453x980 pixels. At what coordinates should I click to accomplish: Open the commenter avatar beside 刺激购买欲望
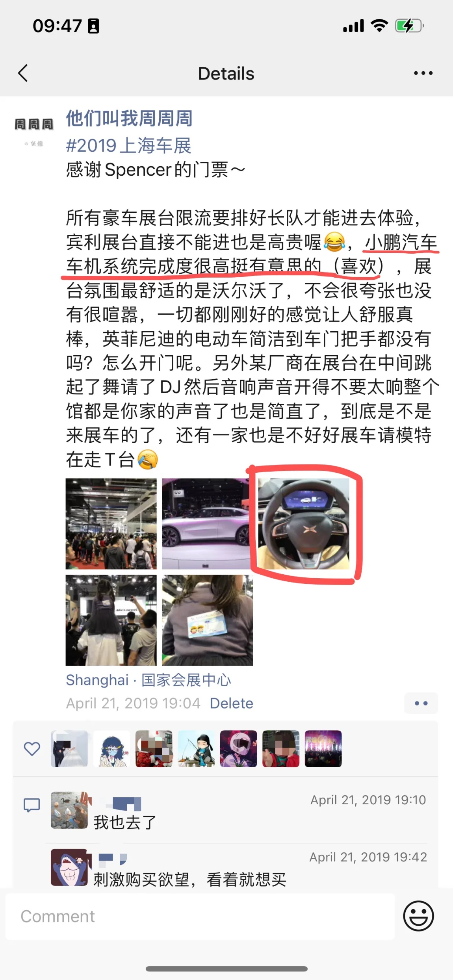(x=69, y=867)
